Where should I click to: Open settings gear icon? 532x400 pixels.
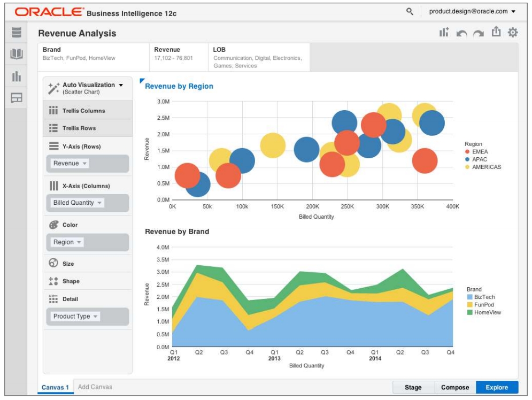coord(513,32)
